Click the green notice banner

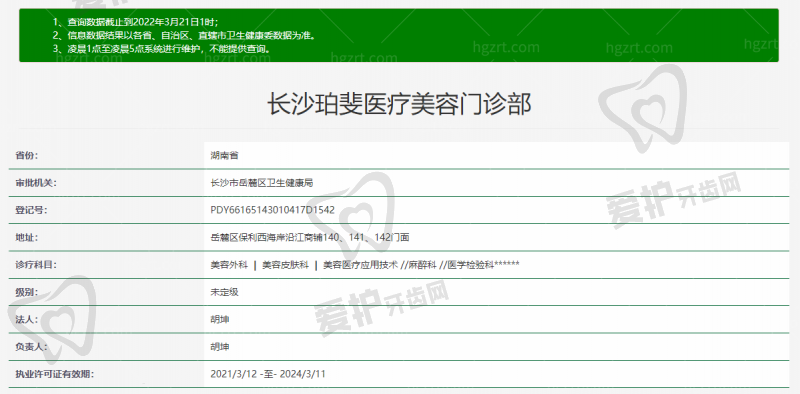tap(399, 35)
